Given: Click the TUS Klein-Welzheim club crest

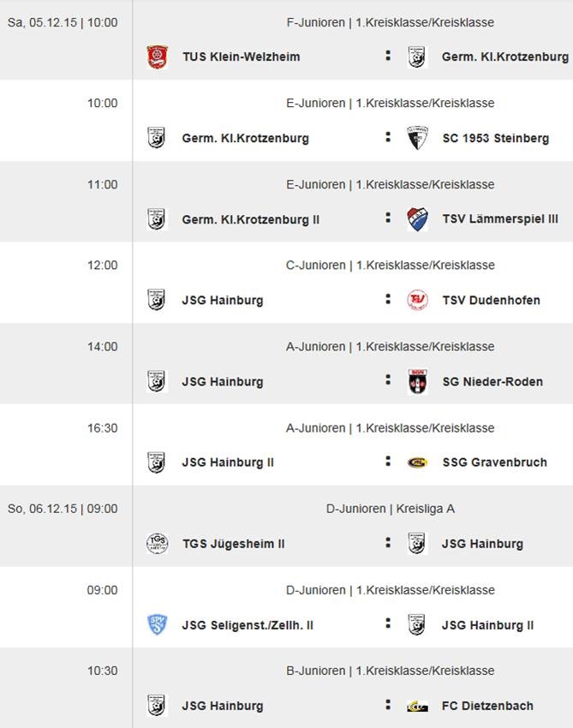Looking at the screenshot, I should (x=157, y=57).
